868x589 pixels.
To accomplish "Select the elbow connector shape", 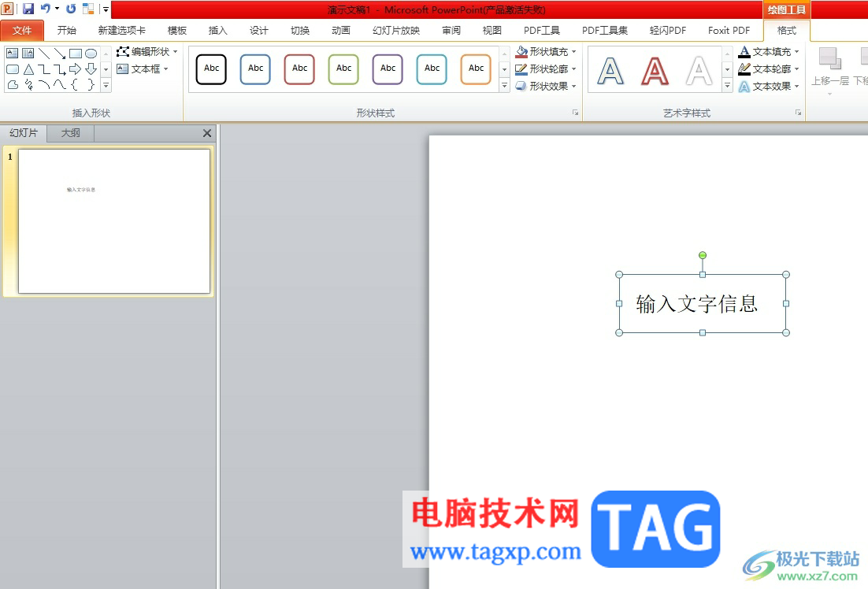I will coord(44,69).
